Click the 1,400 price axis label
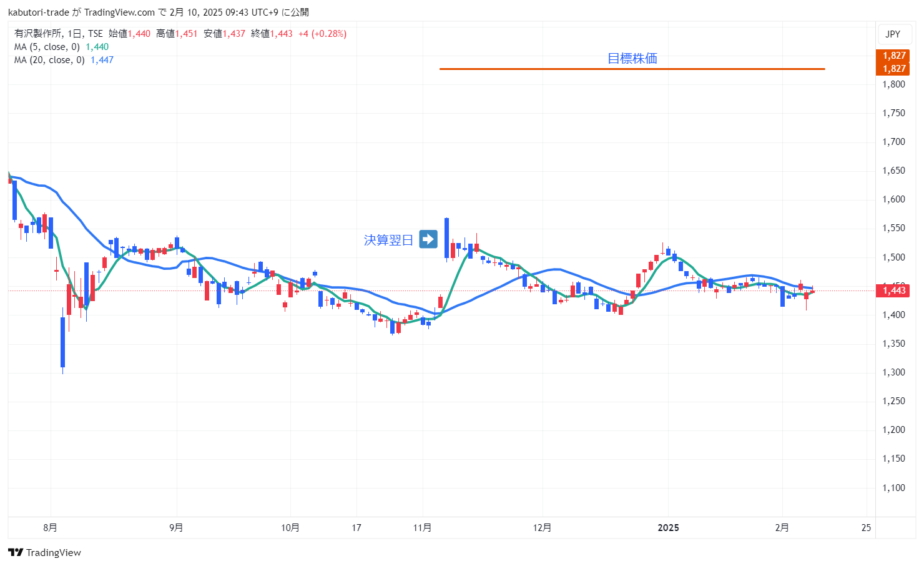 (893, 315)
